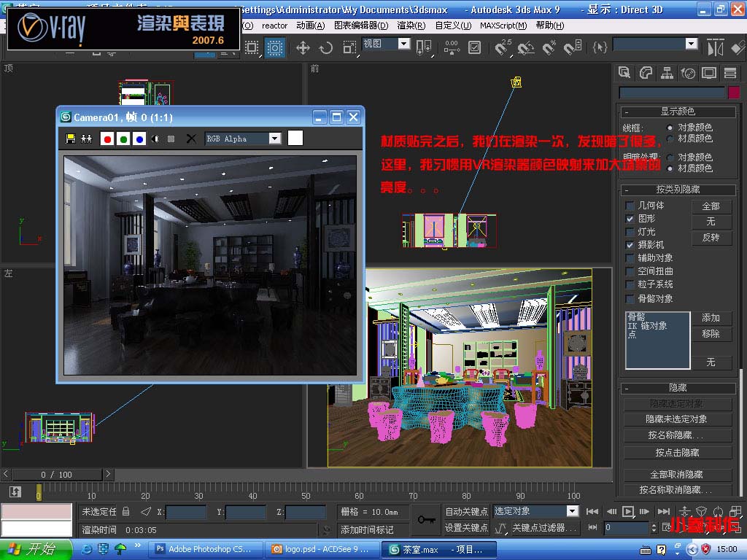Open the Create command panel tab

624,73
